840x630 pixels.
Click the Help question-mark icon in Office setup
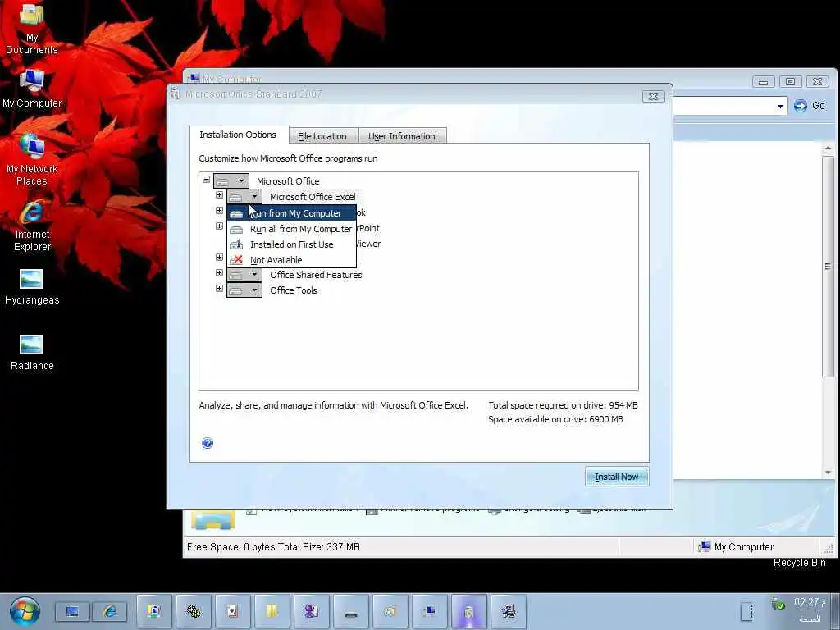pyautogui.click(x=208, y=443)
